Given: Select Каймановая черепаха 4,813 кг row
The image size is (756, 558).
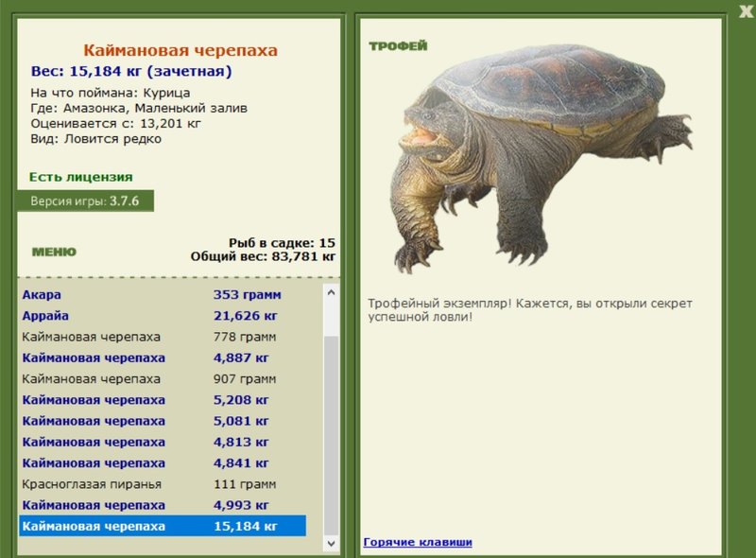Looking at the screenshot, I should (x=163, y=443).
